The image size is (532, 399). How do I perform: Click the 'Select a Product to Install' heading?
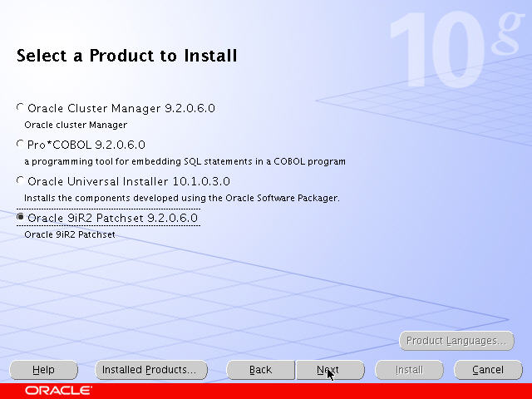(x=126, y=56)
